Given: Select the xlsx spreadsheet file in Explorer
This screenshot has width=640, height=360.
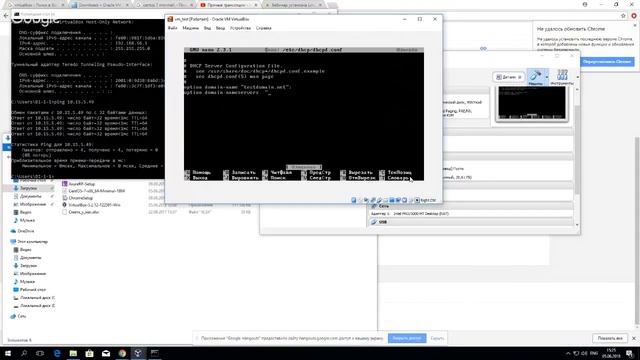Looking at the screenshot, I should point(83,212).
